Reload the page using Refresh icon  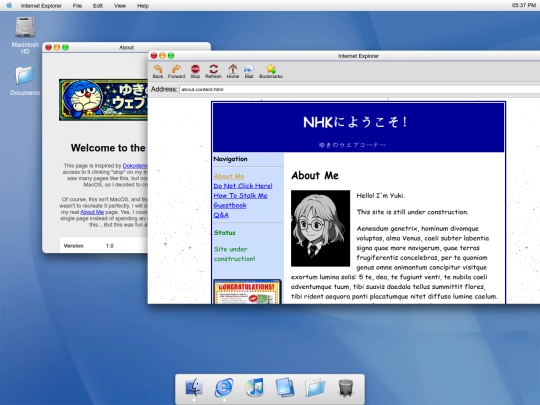pyautogui.click(x=214, y=71)
